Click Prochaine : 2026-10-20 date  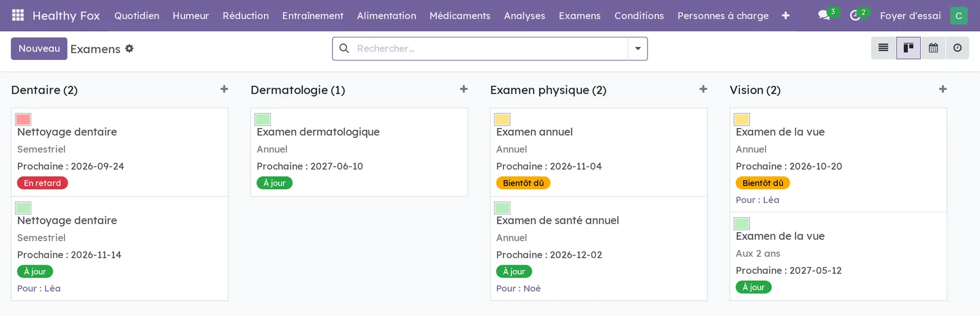(789, 166)
